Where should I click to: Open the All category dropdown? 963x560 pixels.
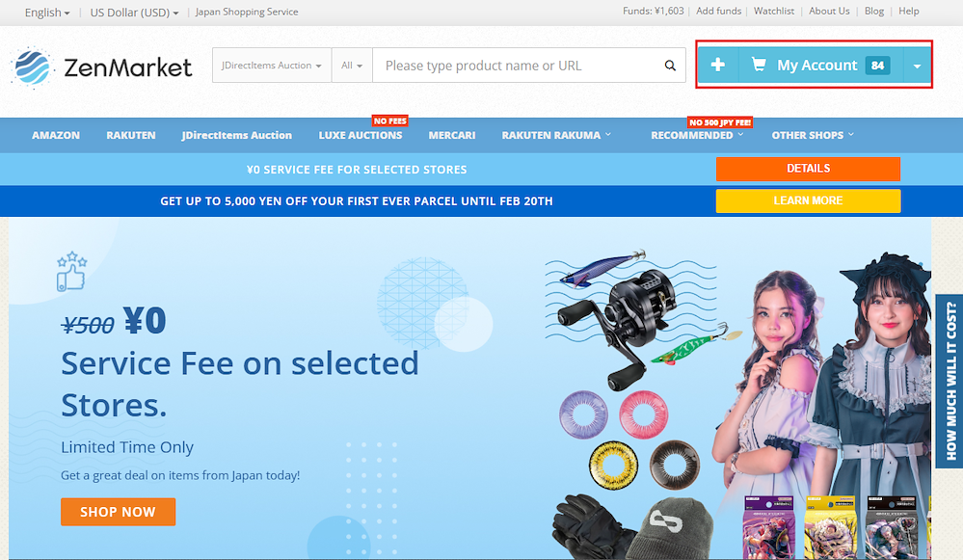(x=352, y=66)
